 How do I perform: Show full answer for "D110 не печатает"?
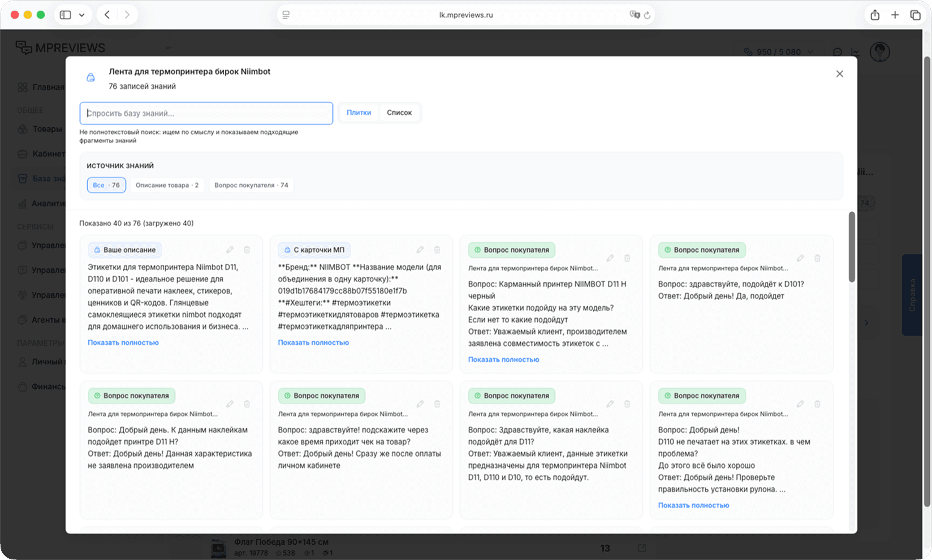pos(693,505)
